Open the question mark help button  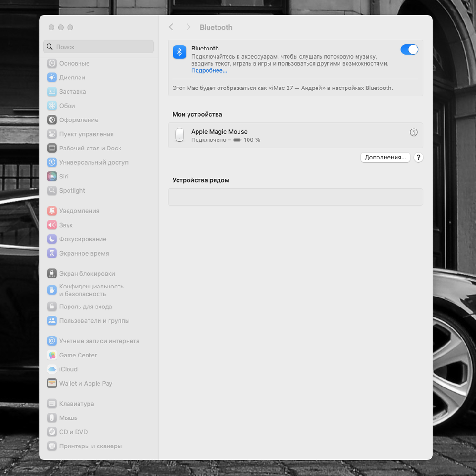(418, 157)
